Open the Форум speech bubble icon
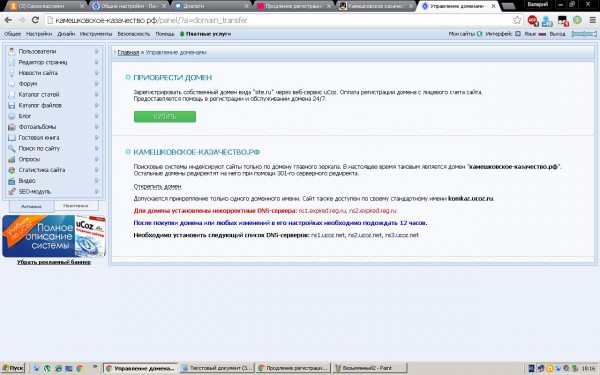This screenshot has height=375, width=600. point(12,83)
